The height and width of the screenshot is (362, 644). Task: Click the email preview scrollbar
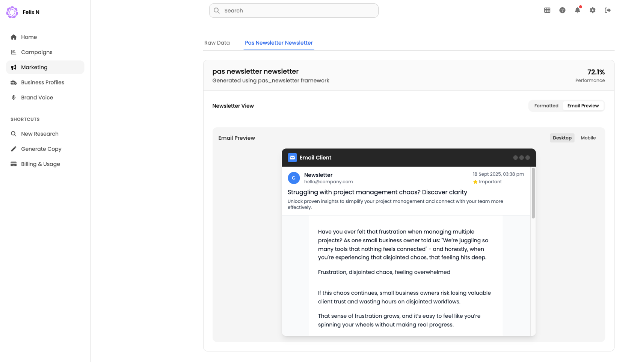click(x=533, y=193)
